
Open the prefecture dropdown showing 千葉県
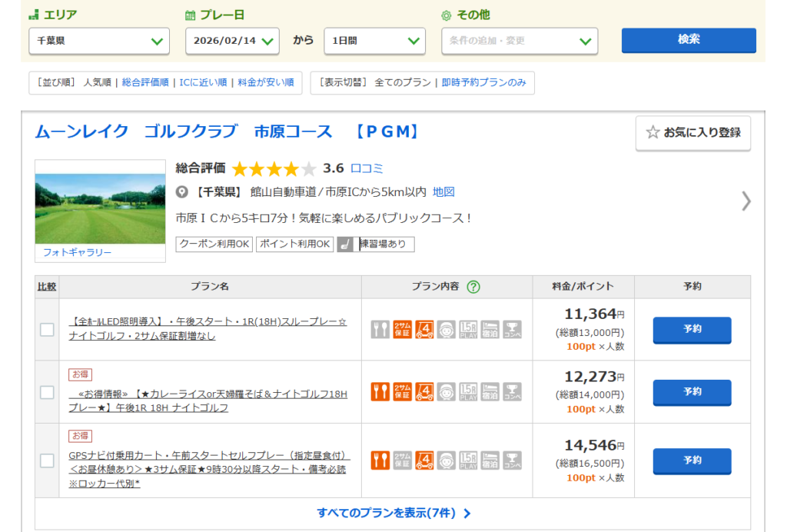pyautogui.click(x=98, y=42)
